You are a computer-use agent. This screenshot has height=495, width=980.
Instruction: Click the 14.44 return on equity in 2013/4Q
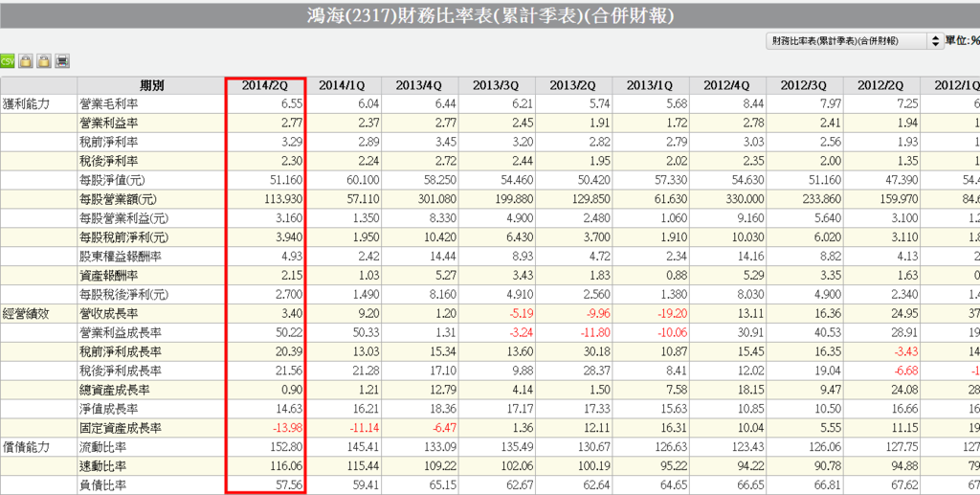tap(443, 257)
